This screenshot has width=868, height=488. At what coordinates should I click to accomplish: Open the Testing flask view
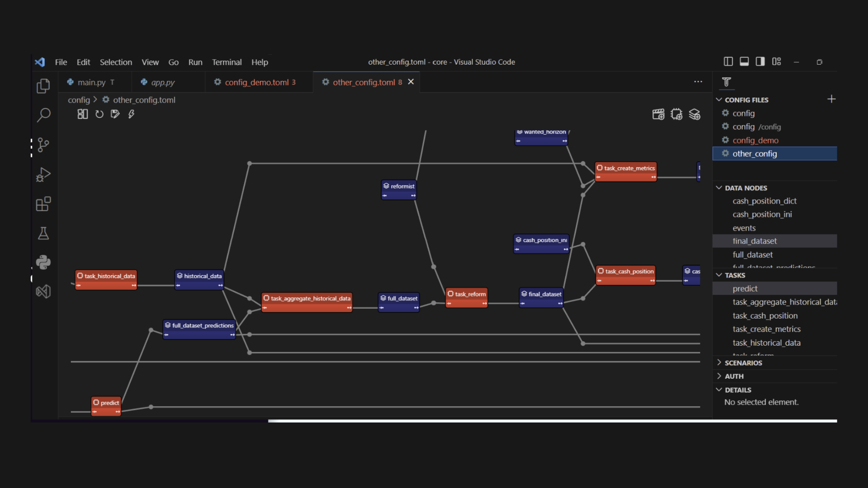click(x=43, y=234)
